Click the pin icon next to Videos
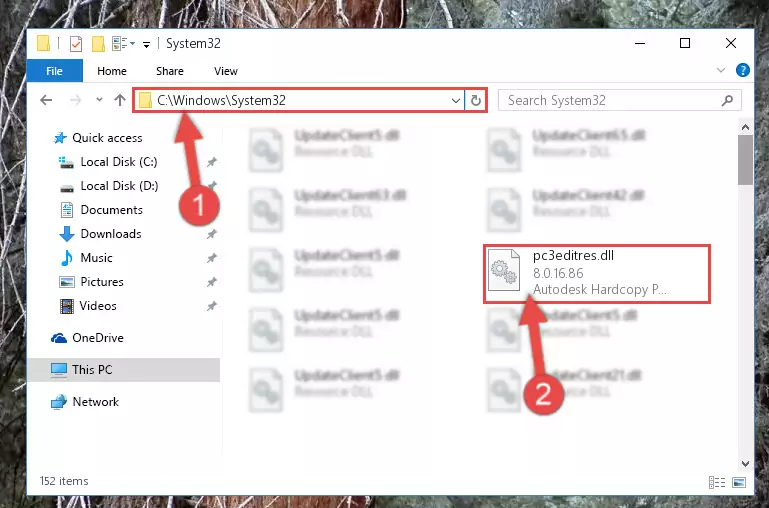The height and width of the screenshot is (508, 769). pyautogui.click(x=211, y=306)
